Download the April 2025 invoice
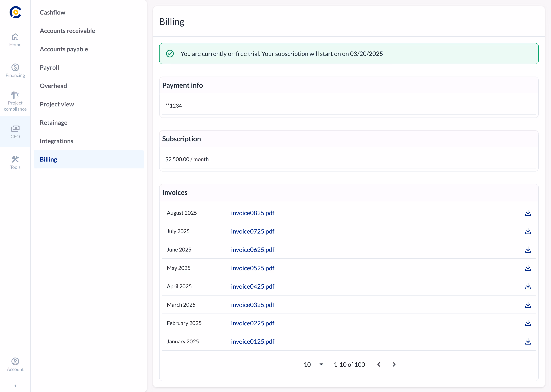 [528, 286]
